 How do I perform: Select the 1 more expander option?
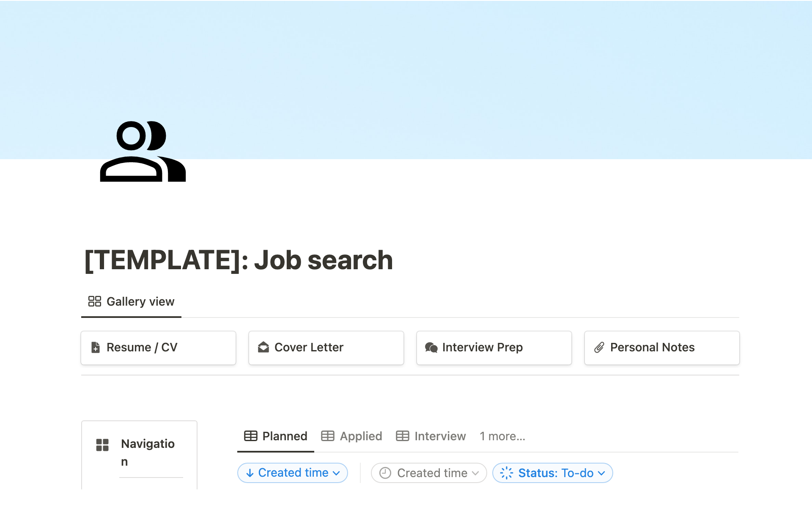point(502,436)
